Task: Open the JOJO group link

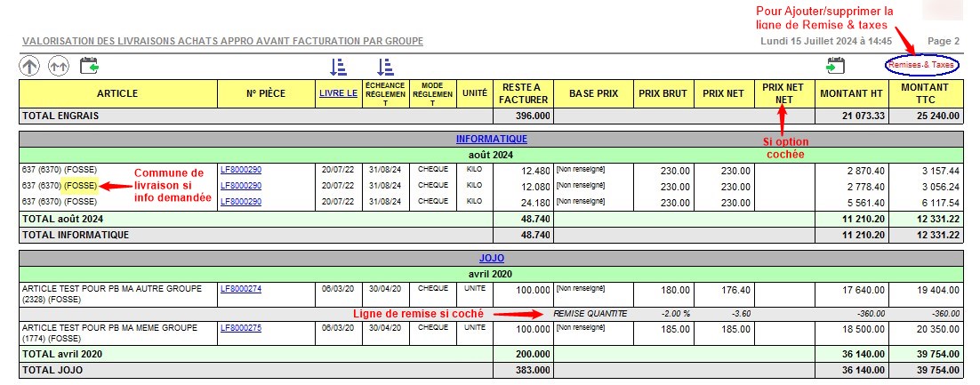Action: (491, 258)
